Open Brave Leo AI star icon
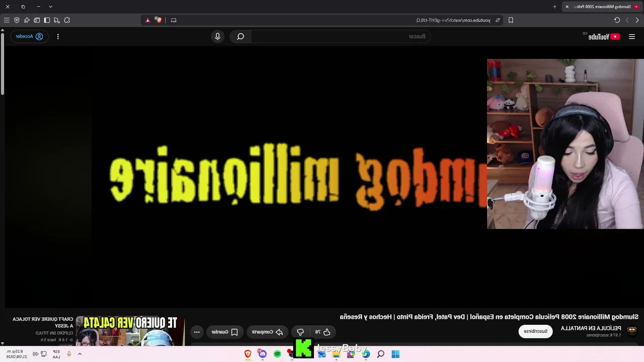Viewport: 644px width, 362px height. [27, 20]
